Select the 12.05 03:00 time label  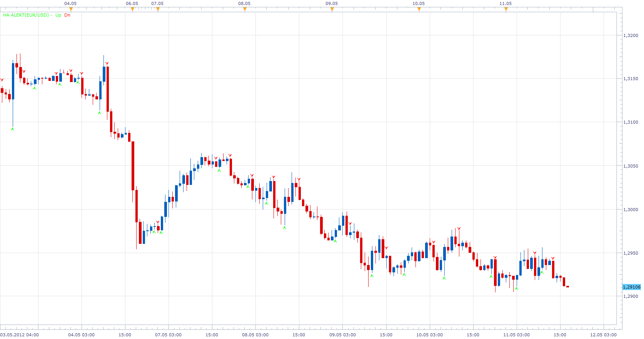pos(603,335)
